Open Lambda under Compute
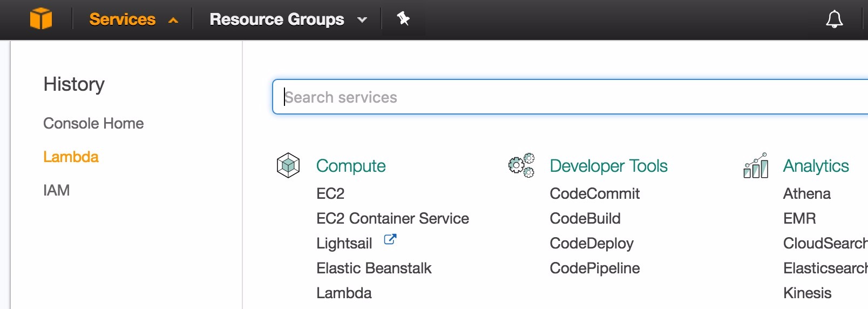868x309 pixels. [344, 293]
